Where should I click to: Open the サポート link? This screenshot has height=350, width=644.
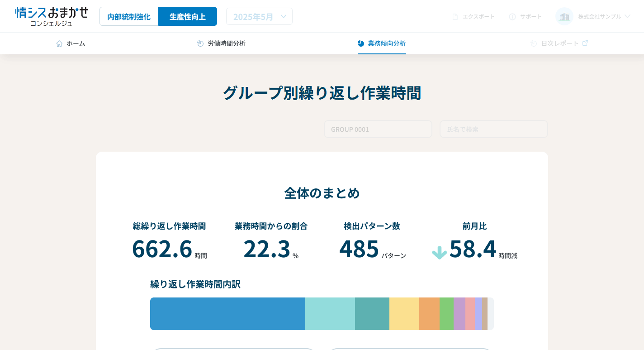[526, 16]
